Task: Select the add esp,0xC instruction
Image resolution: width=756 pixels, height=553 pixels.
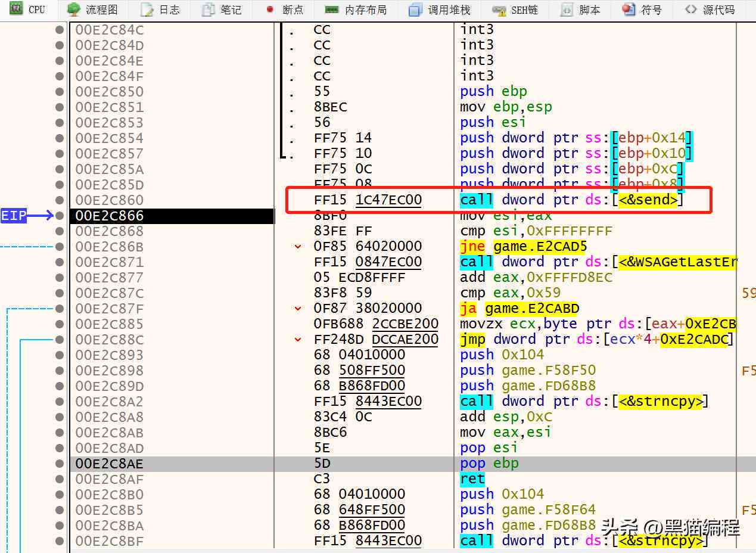Action: tap(506, 417)
